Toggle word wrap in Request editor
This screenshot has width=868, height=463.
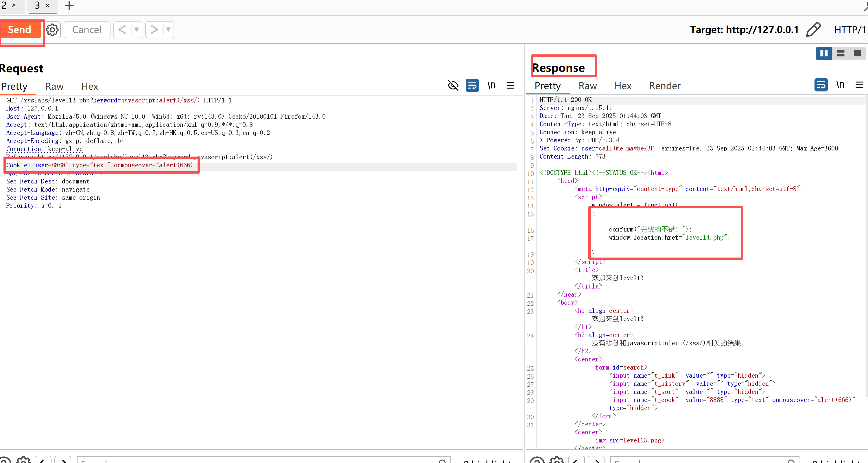[x=472, y=85]
